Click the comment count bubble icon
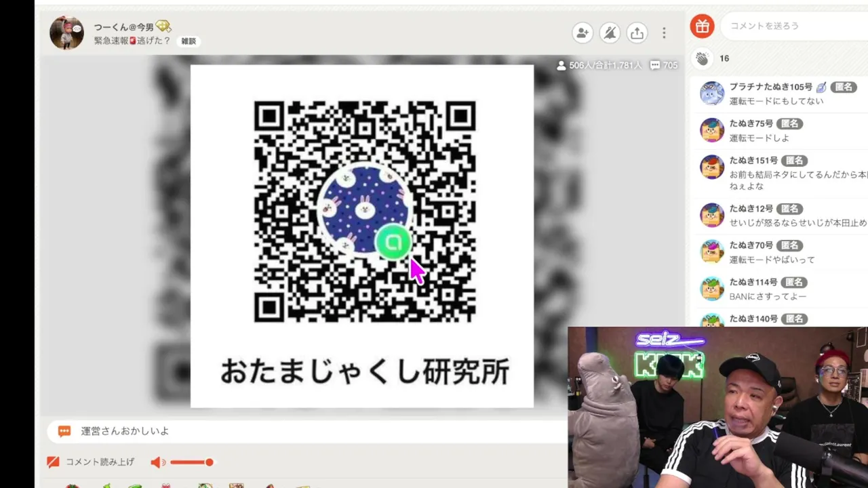Image resolution: width=868 pixels, height=488 pixels. [654, 66]
